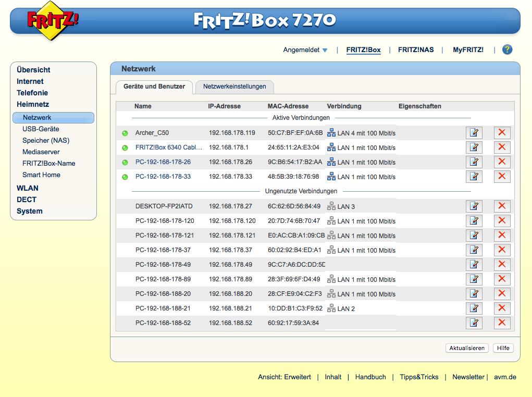This screenshot has height=397, width=532.
Task: Open the PC-192-168-178-33 device link
Action: click(x=163, y=177)
